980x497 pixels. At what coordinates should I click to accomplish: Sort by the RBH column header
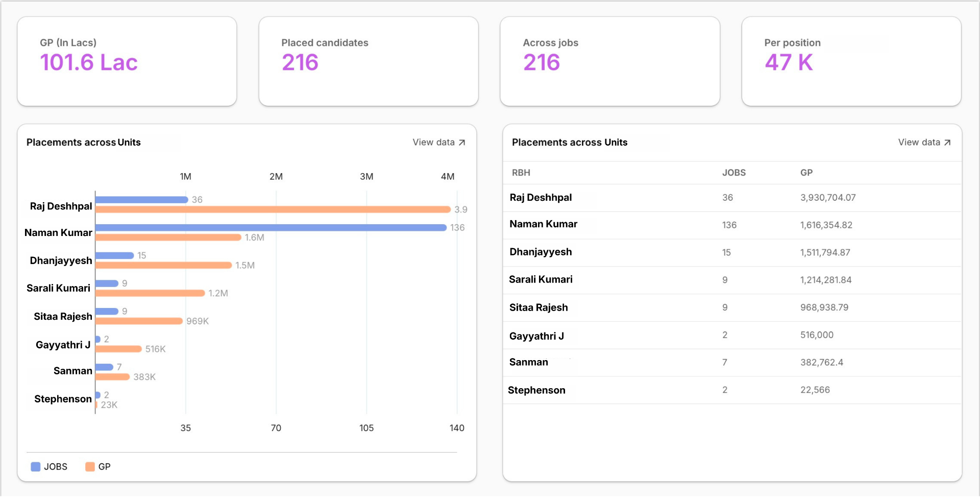click(521, 173)
